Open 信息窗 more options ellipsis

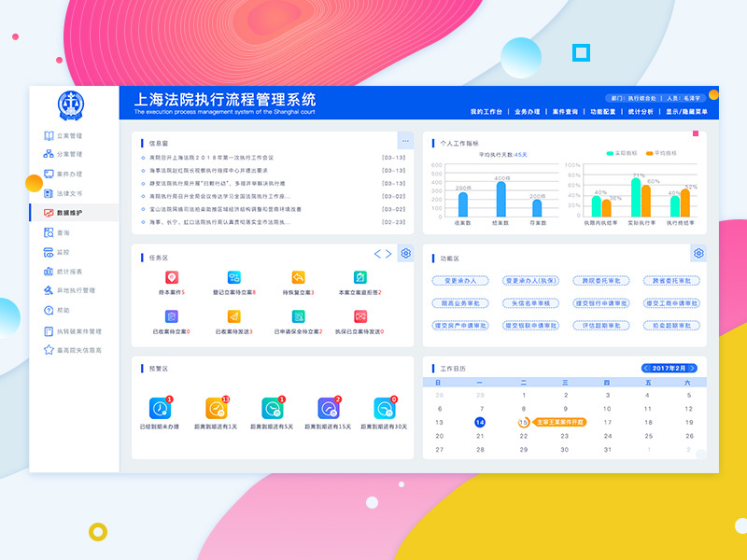[x=405, y=141]
